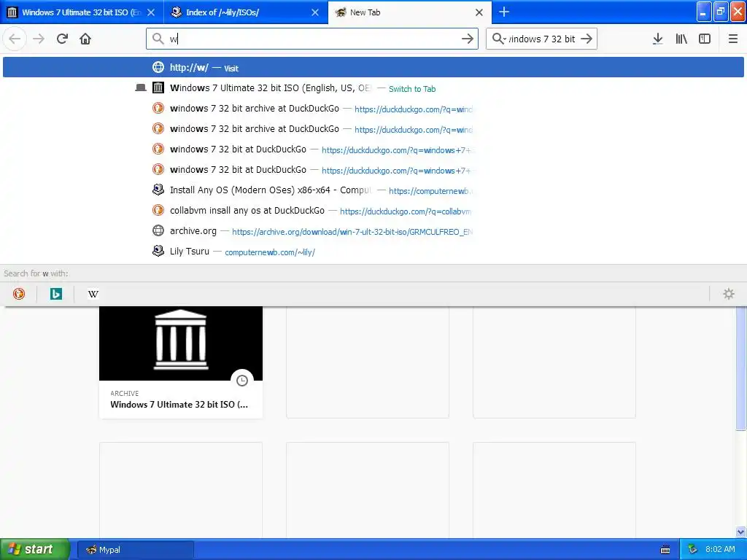747x560 pixels.
Task: Open the hamburger application menu
Action: pyautogui.click(x=732, y=39)
